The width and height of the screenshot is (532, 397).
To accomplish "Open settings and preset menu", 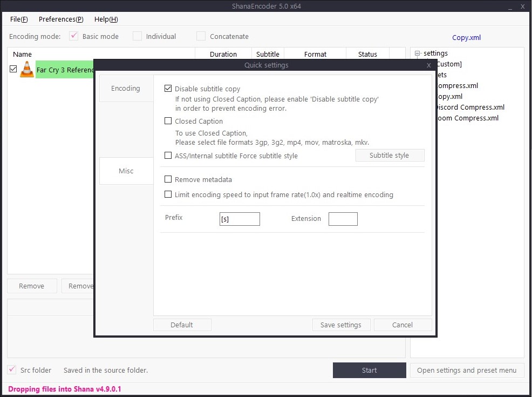I will [x=467, y=370].
